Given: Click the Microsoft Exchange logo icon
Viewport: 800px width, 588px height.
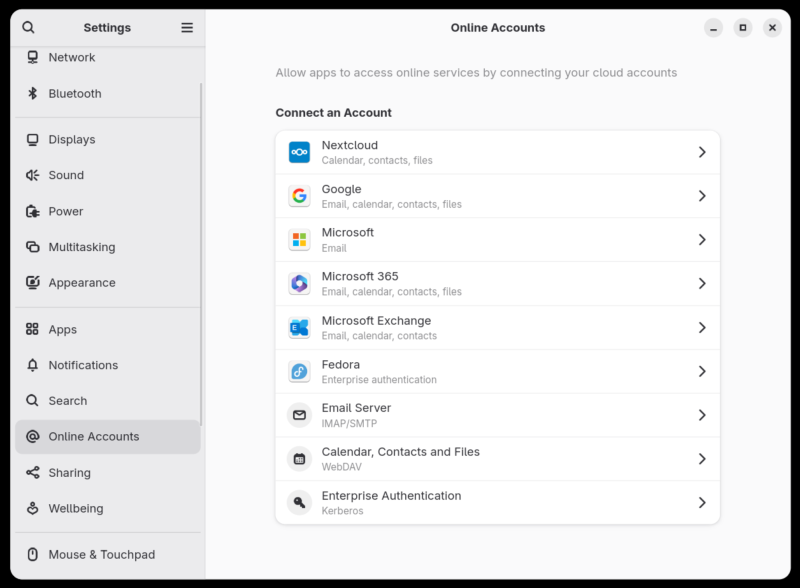Looking at the screenshot, I should coord(299,327).
